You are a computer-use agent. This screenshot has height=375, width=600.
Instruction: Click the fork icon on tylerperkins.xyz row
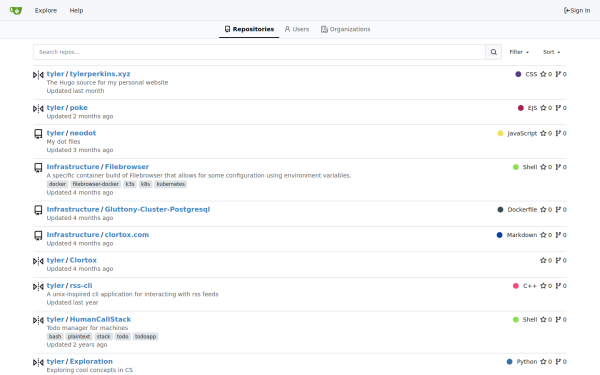[x=558, y=74]
